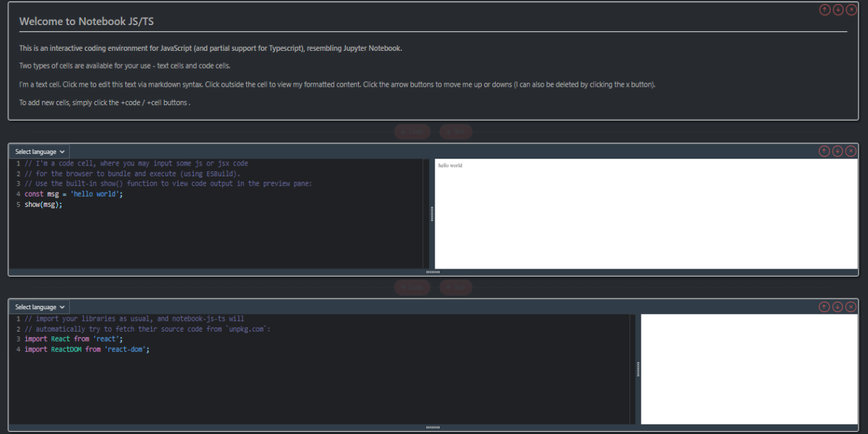Grab the vertical resize handle in hello world cell
The image size is (868, 434).
[x=432, y=214]
